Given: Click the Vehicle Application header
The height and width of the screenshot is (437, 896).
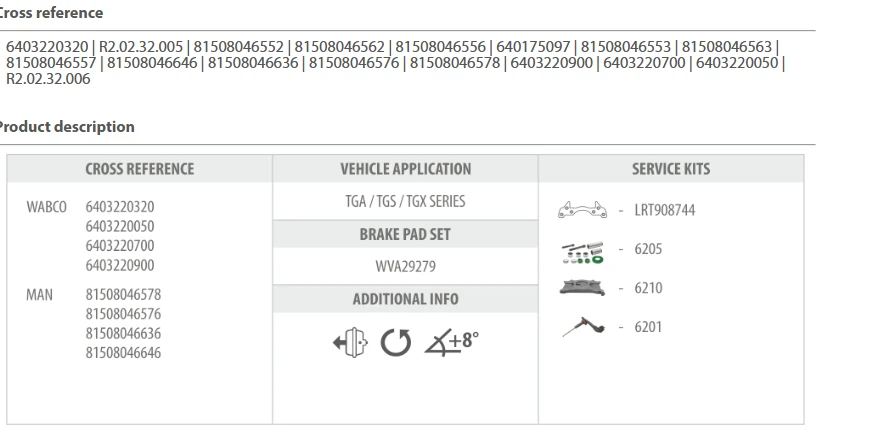Looking at the screenshot, I should [406, 169].
